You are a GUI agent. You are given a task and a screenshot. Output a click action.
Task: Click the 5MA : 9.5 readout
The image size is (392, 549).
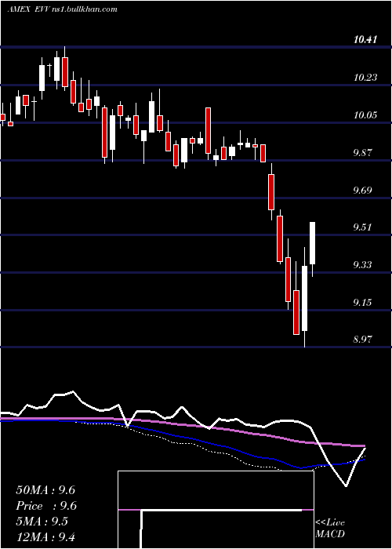click(x=42, y=522)
